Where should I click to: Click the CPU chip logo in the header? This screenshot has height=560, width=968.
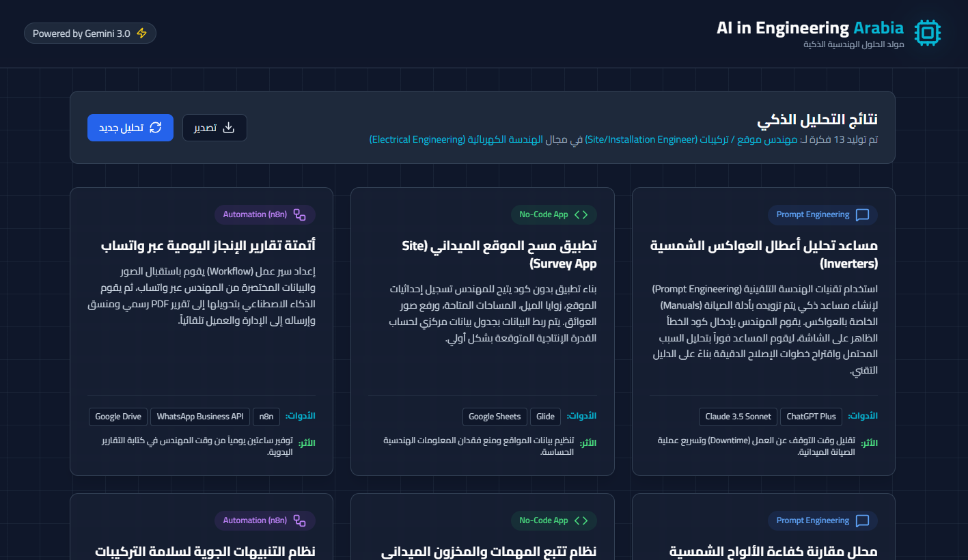[928, 32]
